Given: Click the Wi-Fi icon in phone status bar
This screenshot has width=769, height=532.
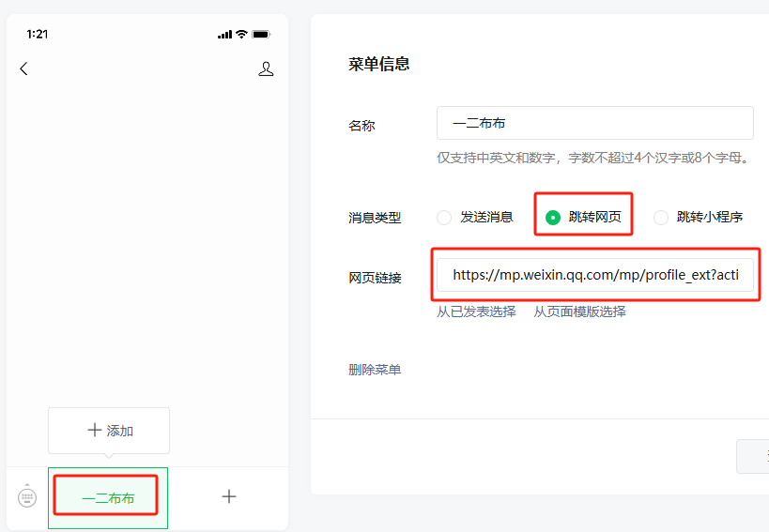Looking at the screenshot, I should pyautogui.click(x=242, y=34).
